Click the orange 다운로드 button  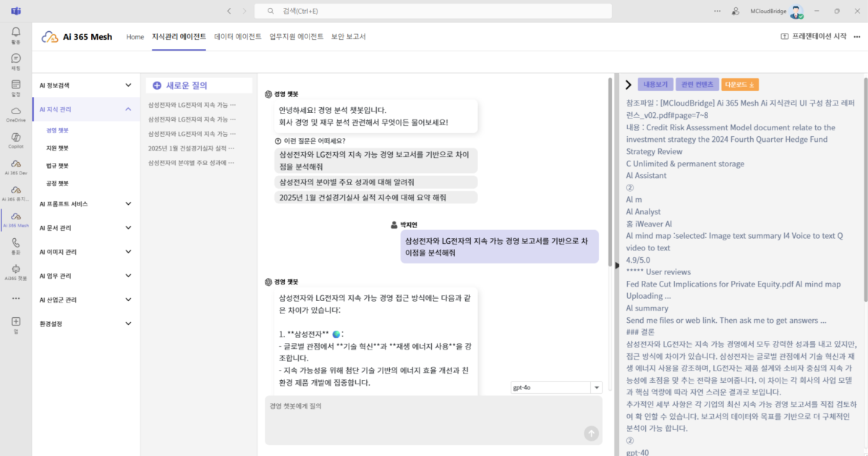pyautogui.click(x=740, y=85)
